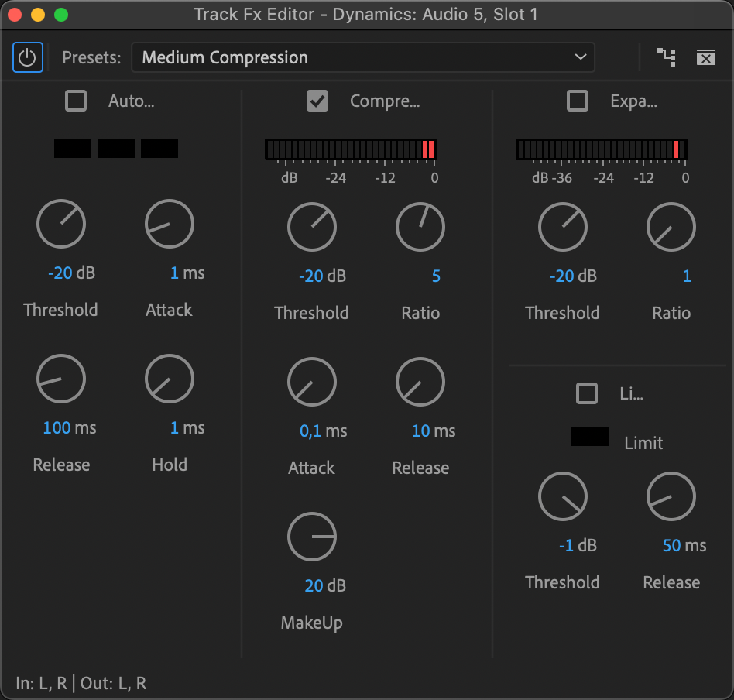This screenshot has width=734, height=700.
Task: Click MakeUp gain value 20 dB
Action: click(325, 585)
